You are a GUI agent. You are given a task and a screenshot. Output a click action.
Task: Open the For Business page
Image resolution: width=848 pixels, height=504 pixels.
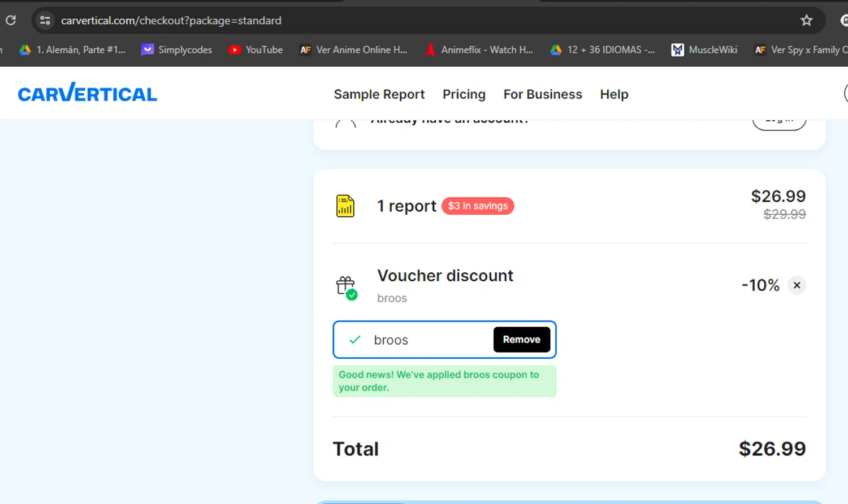point(543,94)
